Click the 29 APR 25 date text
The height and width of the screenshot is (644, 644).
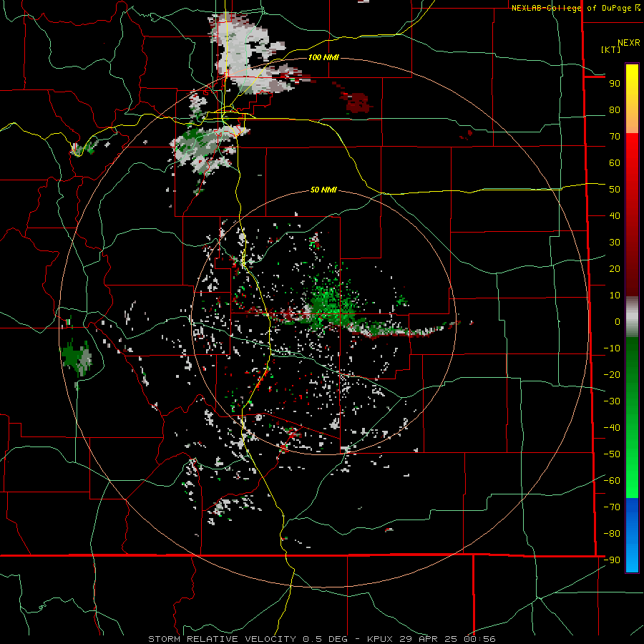click(x=429, y=639)
